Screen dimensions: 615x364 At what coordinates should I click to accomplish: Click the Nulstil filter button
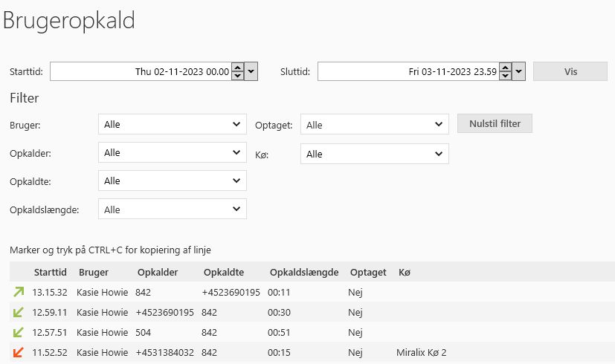coord(495,123)
